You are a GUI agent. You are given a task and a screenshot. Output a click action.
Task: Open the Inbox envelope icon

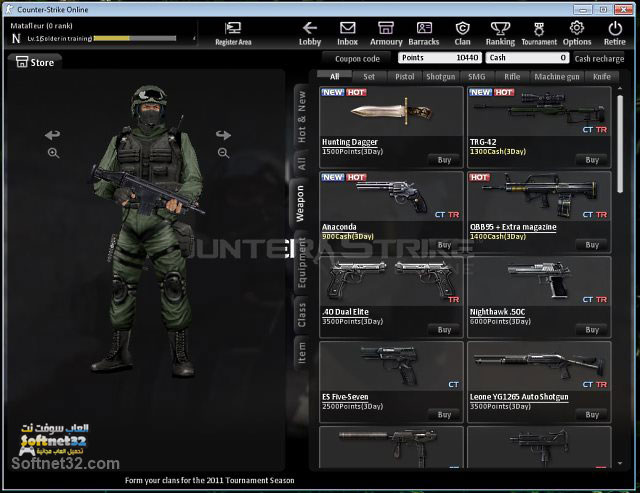click(347, 33)
